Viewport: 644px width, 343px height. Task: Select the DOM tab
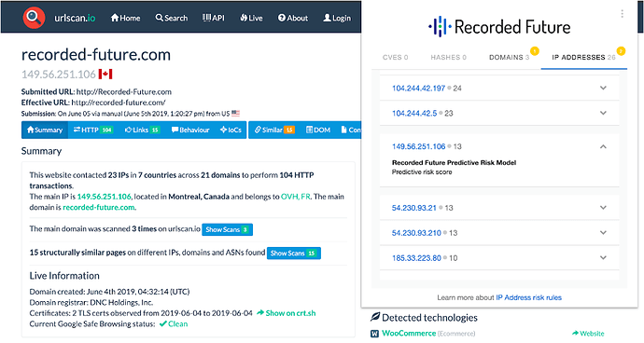(x=318, y=130)
